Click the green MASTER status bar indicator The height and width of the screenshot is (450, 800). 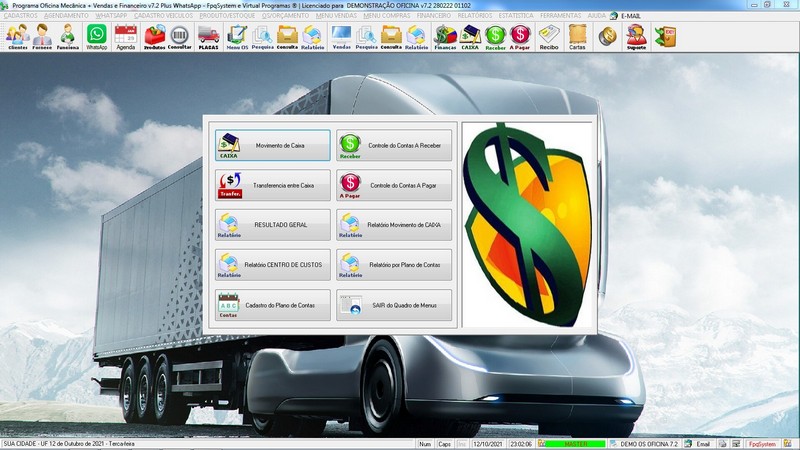coord(576,444)
